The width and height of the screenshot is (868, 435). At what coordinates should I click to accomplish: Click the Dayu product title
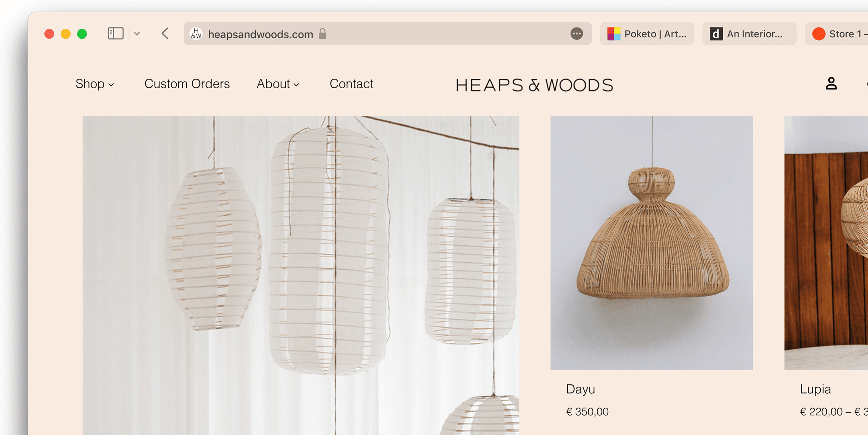pos(580,389)
